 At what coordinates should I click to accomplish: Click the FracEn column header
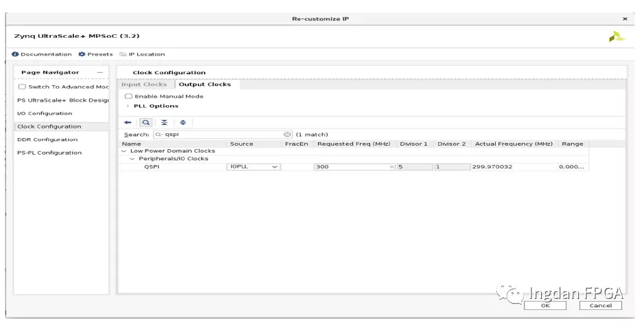297,144
